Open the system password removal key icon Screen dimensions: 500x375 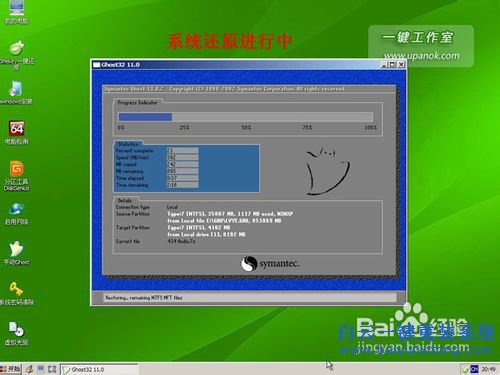pos(17,293)
